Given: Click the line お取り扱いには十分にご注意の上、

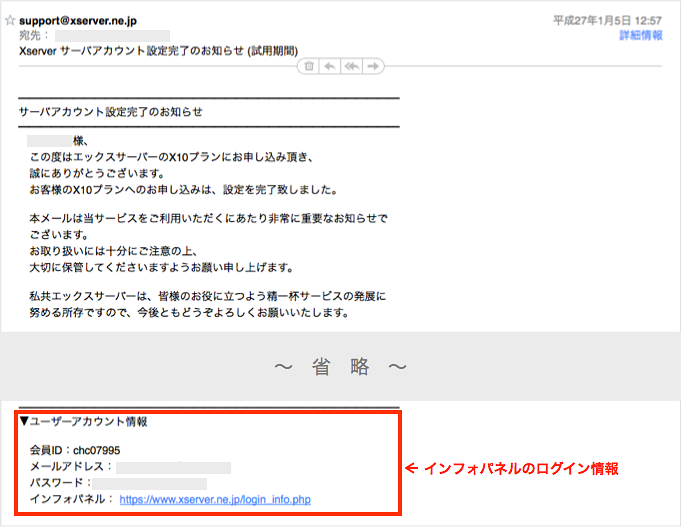Looking at the screenshot, I should click(x=114, y=251).
